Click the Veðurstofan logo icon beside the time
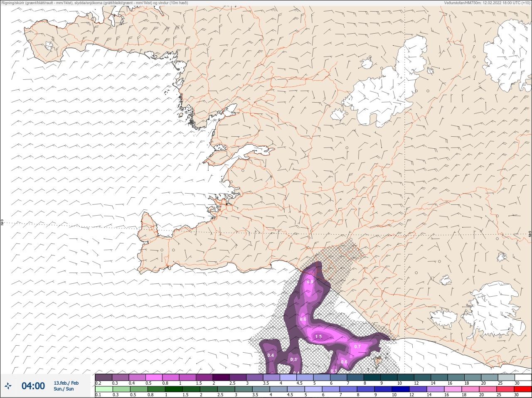Viewport: 532px width, 398px height. 8,386
